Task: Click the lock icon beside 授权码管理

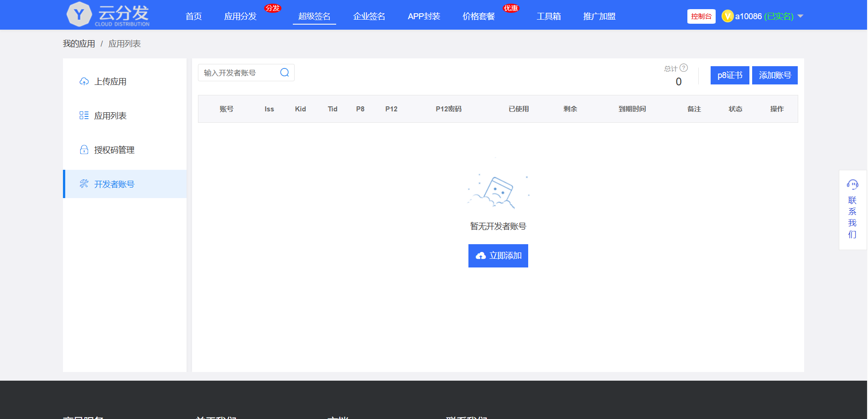Action: pos(84,150)
